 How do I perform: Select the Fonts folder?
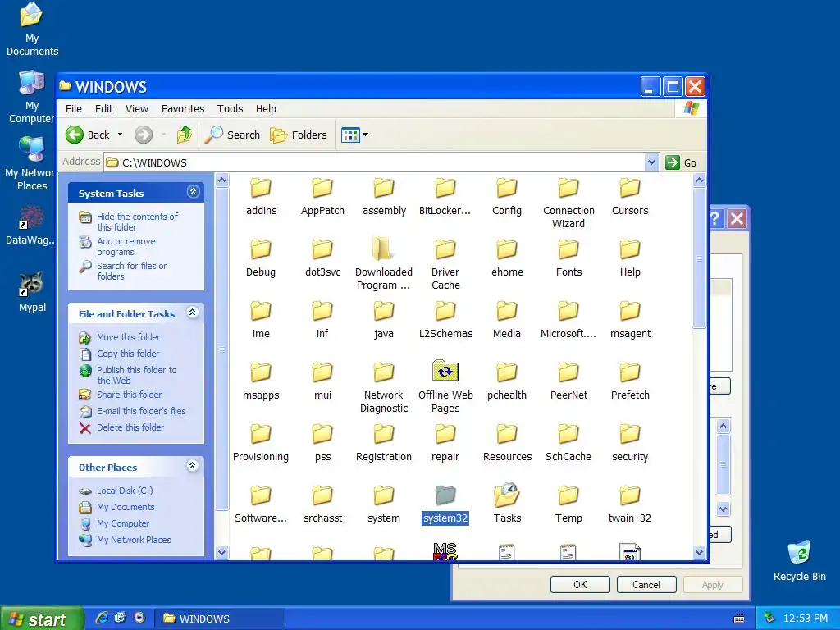pyautogui.click(x=568, y=258)
